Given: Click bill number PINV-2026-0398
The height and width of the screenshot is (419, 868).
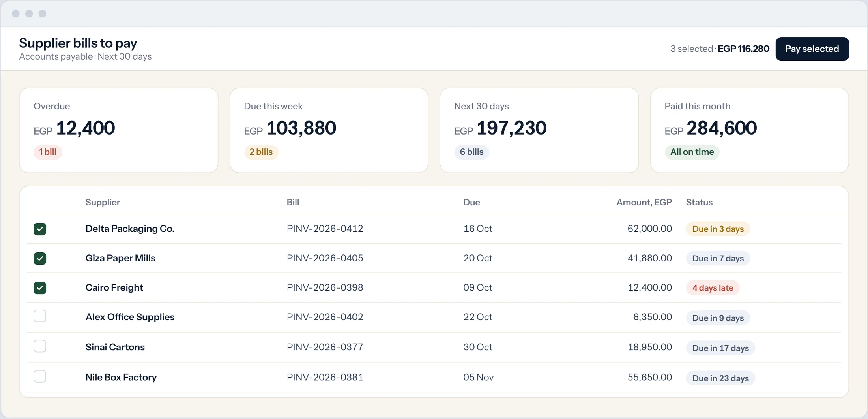Looking at the screenshot, I should [x=325, y=287].
